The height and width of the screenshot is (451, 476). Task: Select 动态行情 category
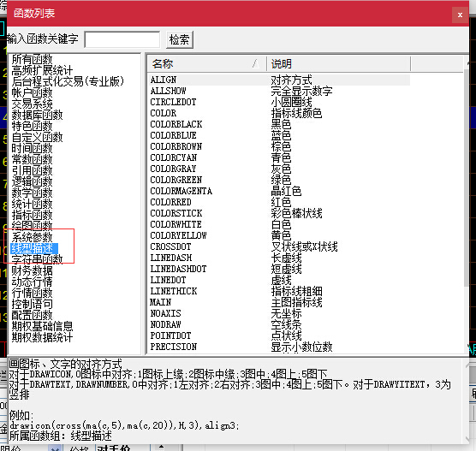tap(32, 282)
